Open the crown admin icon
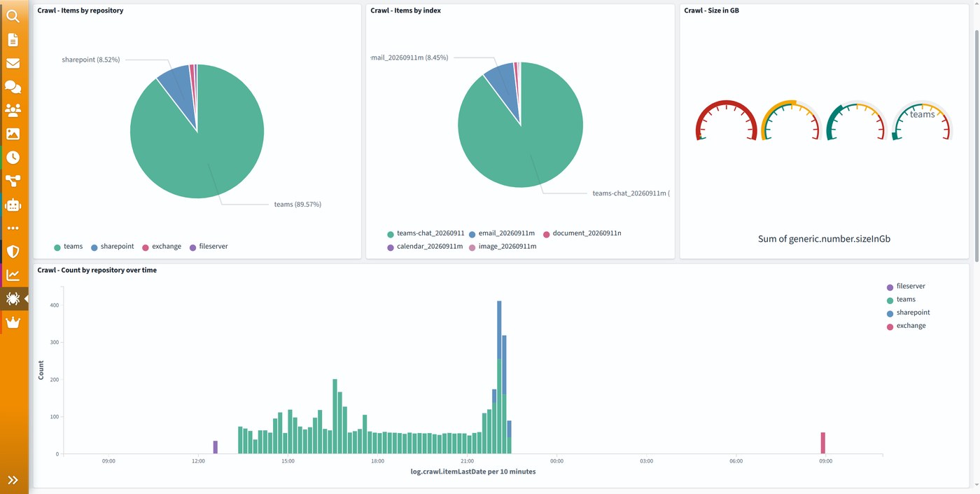Image resolution: width=980 pixels, height=494 pixels. click(x=13, y=322)
